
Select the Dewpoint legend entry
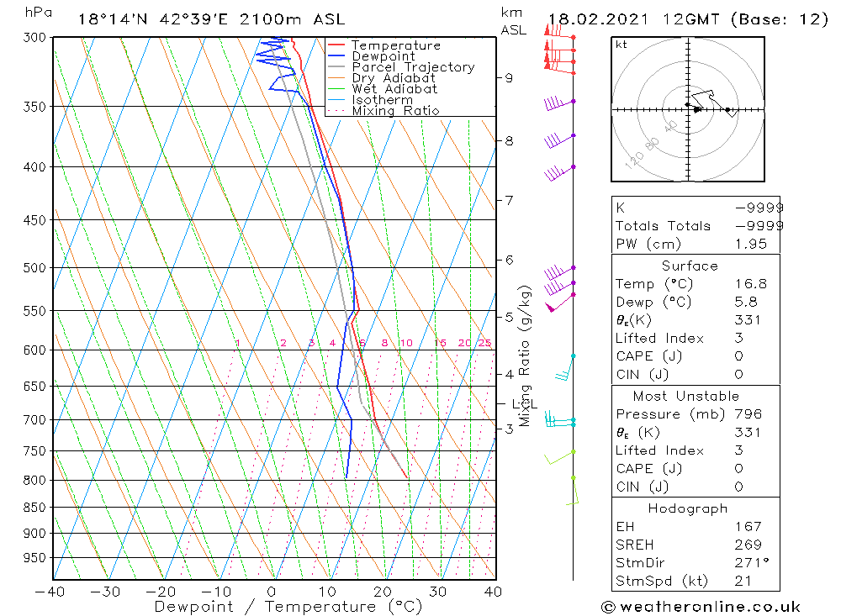(383, 56)
